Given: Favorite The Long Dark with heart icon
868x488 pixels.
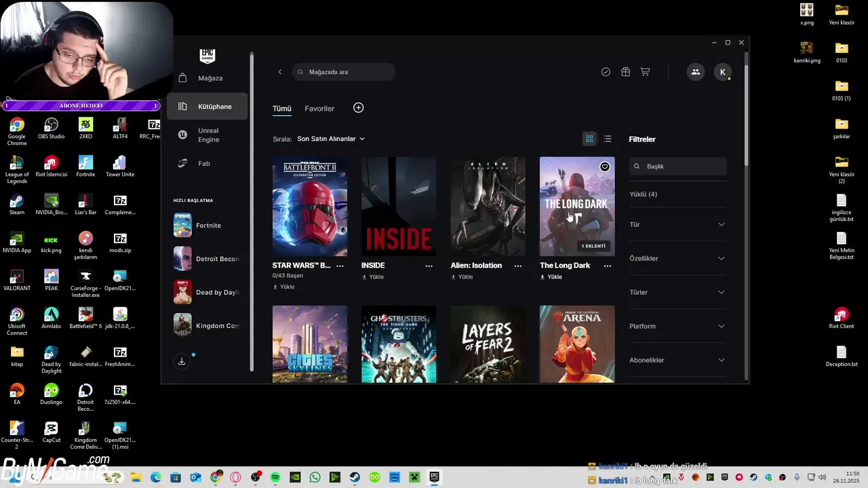Looking at the screenshot, I should coord(605,167).
